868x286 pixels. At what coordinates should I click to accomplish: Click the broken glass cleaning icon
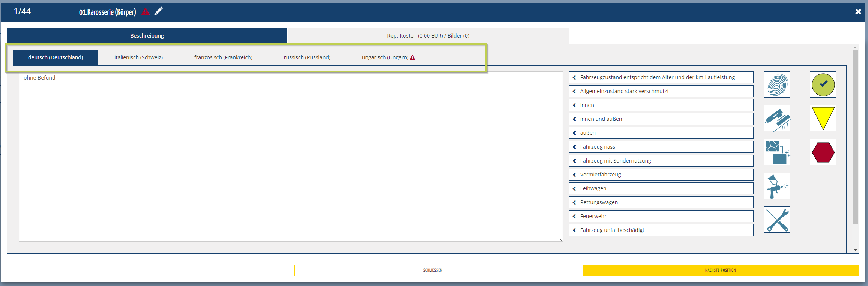tap(776, 152)
